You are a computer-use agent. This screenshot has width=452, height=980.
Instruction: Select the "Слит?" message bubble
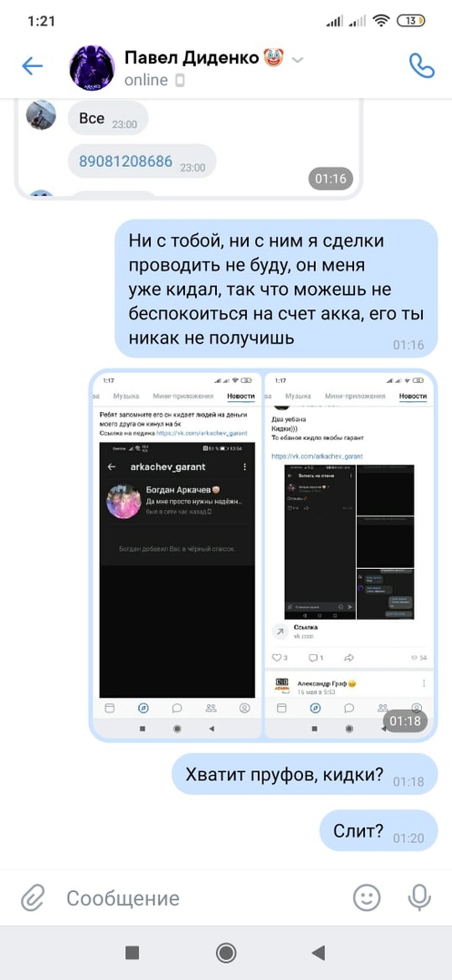[x=378, y=830]
